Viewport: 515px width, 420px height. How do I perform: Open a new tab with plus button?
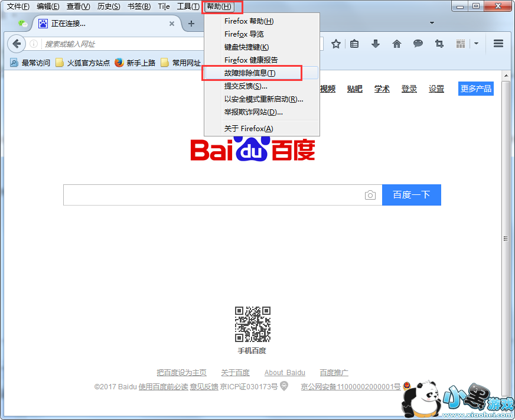click(191, 24)
